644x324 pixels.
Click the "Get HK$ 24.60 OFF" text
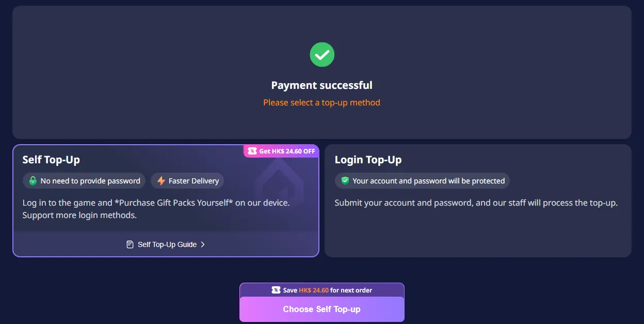(x=287, y=151)
